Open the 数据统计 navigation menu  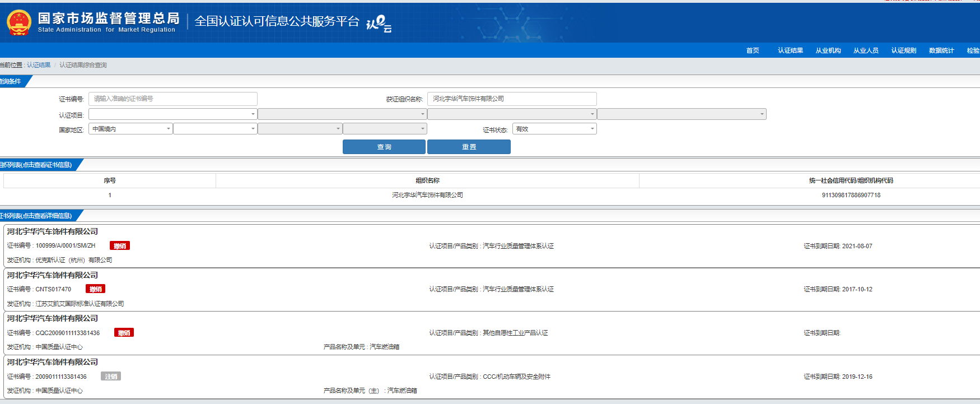tap(941, 50)
